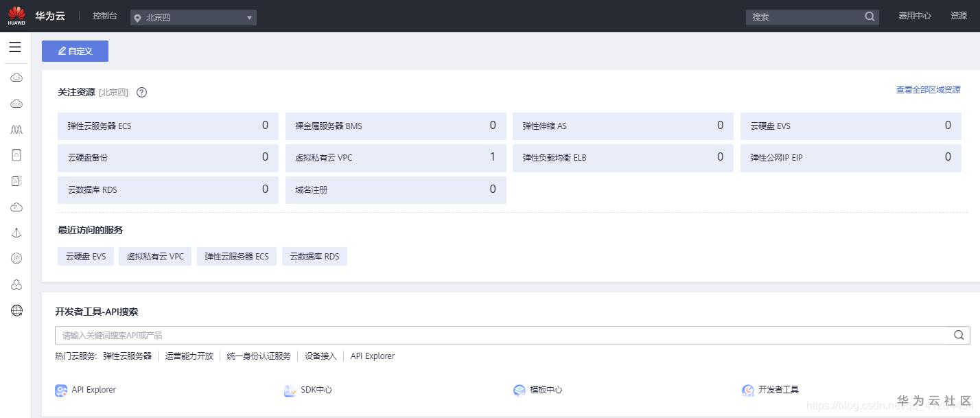Open 费用中心 in the top bar
Screen dimensions: 980x418
(915, 16)
